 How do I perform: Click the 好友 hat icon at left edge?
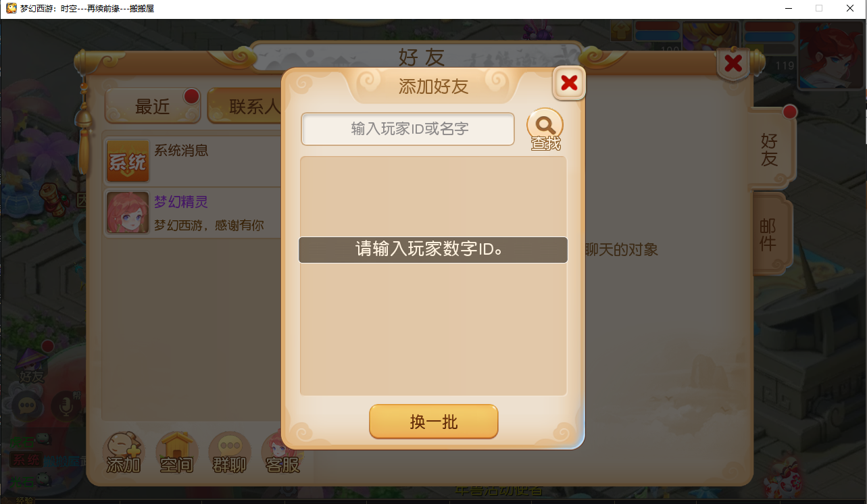tap(32, 363)
